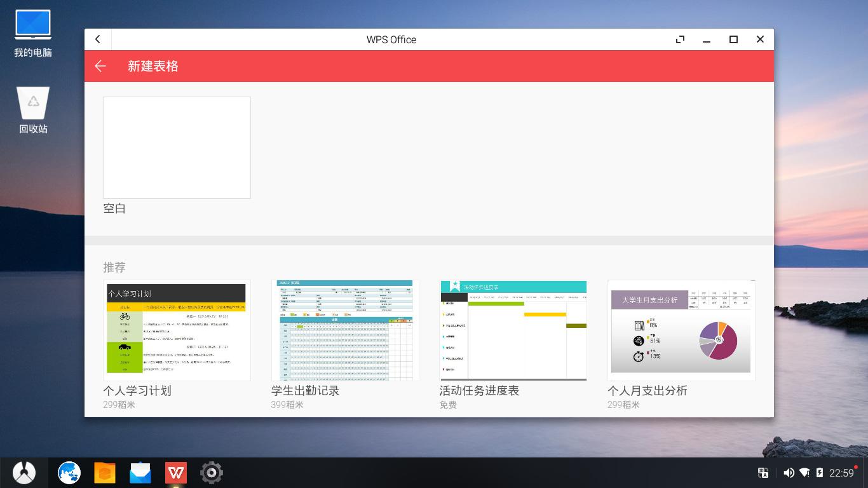Screen dimensions: 868x488
Task: Create a blank spreadsheet using 空白 template
Action: 177,147
